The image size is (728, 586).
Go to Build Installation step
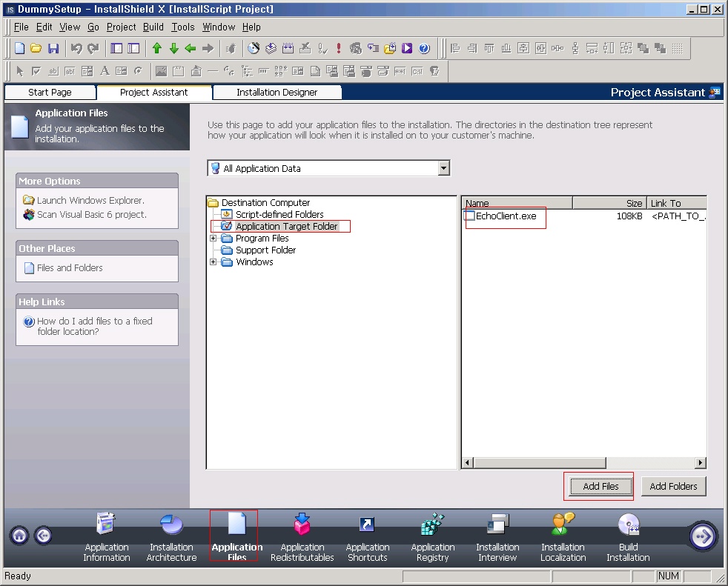628,537
